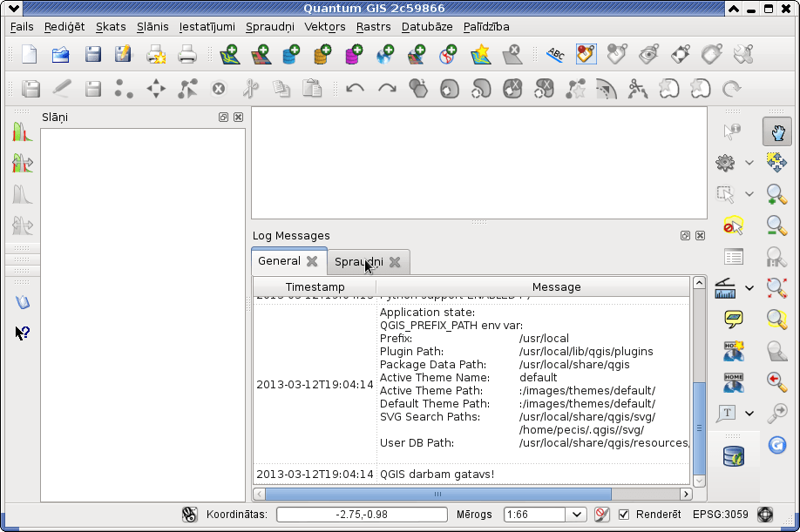Viewport: 800px width, 532px height.
Task: Click the log horizontal scrollbar handle
Action: click(438, 494)
